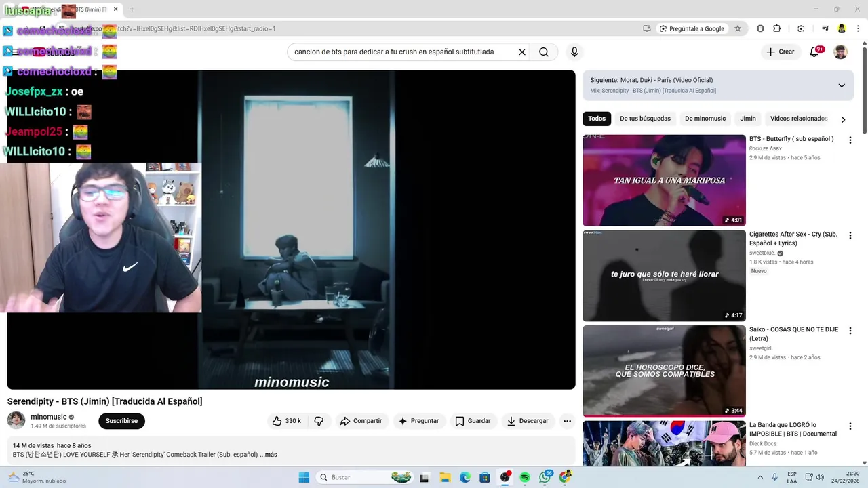This screenshot has width=868, height=488.
Task: Open more actions menu under the video
Action: tap(567, 421)
